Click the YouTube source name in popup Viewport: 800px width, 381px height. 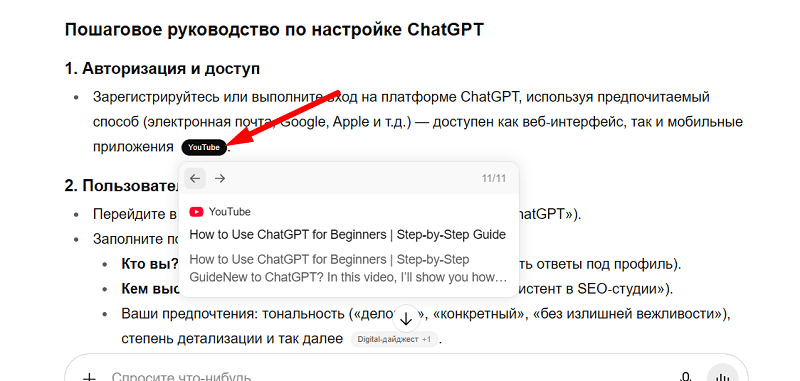click(230, 212)
